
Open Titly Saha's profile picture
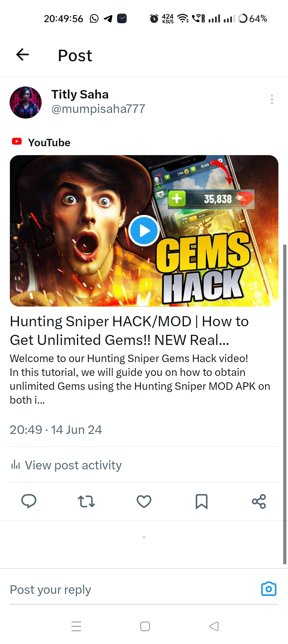(x=26, y=103)
